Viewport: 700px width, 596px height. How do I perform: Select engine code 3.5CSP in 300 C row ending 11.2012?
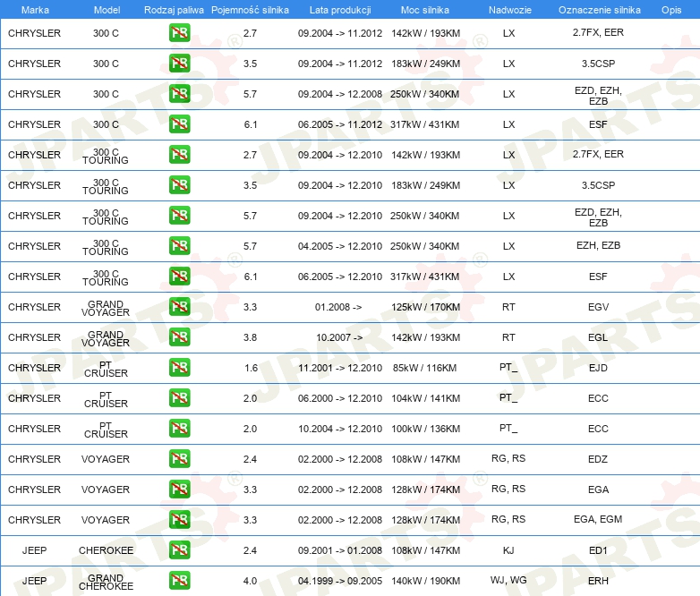tap(598, 64)
